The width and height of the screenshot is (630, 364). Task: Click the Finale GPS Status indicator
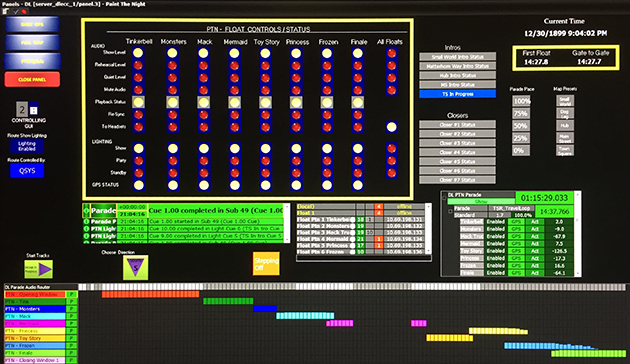click(358, 185)
